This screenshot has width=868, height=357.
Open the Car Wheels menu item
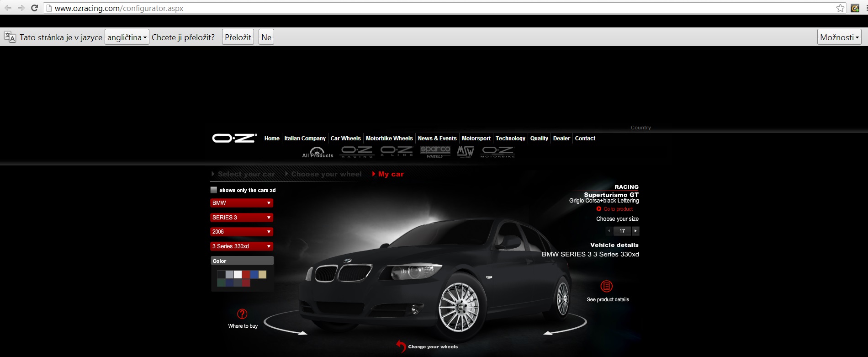click(345, 139)
